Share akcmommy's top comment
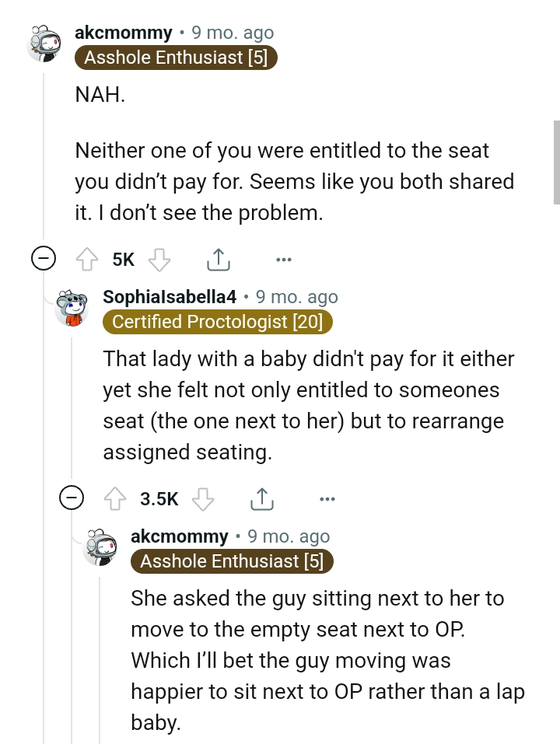This screenshot has height=744, width=560. [x=219, y=259]
